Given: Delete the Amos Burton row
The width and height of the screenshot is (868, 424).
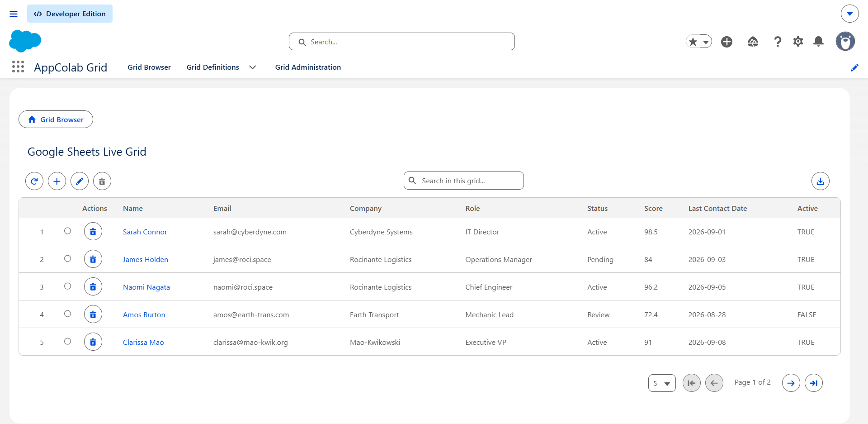Looking at the screenshot, I should click(93, 314).
